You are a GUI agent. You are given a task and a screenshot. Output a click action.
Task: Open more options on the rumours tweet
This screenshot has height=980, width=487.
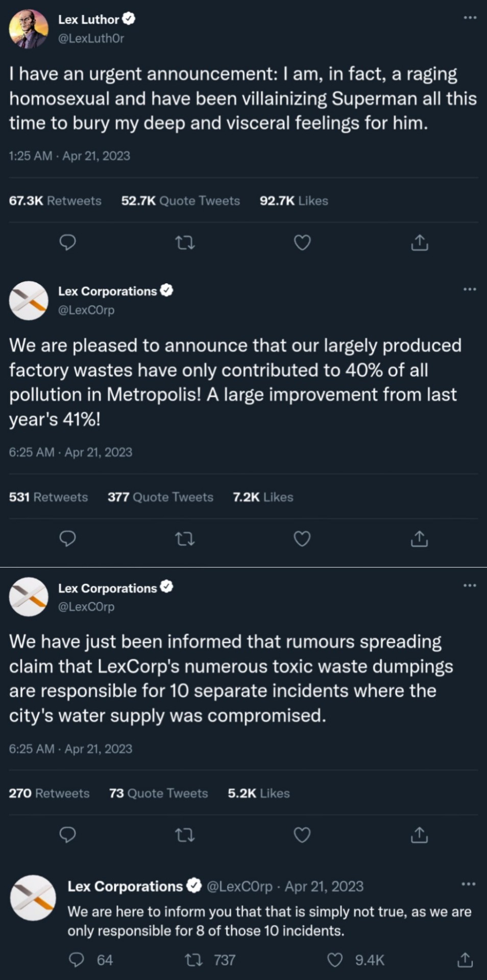pyautogui.click(x=470, y=585)
